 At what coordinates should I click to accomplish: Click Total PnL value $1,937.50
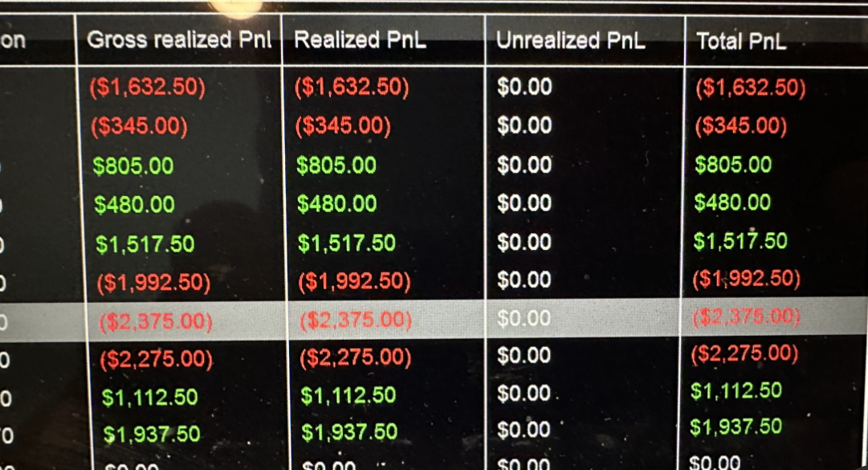[736, 427]
